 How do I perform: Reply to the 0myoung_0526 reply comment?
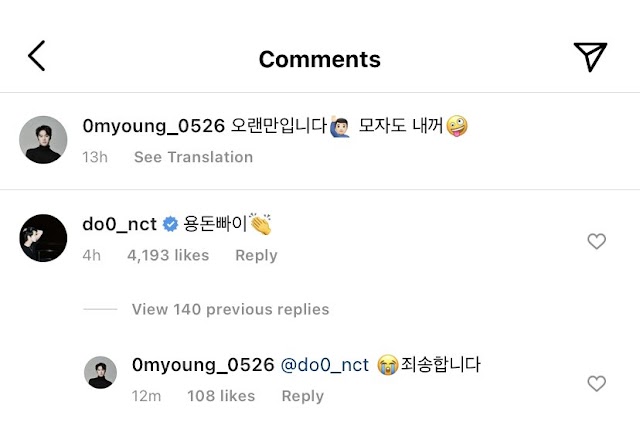[x=302, y=396]
